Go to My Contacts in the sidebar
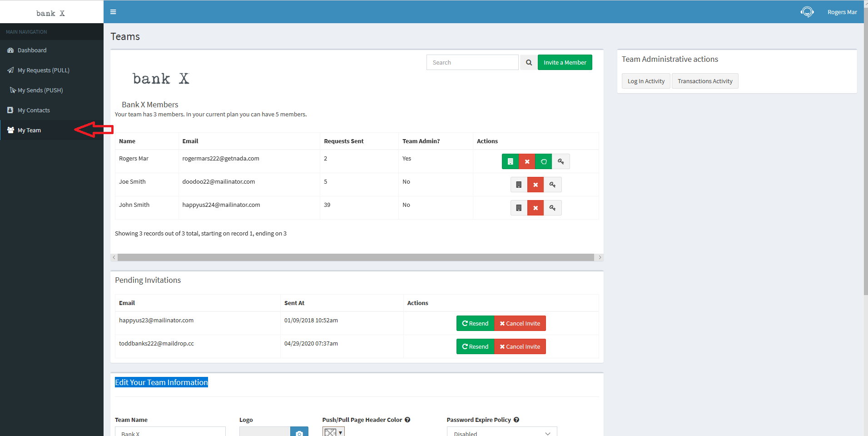This screenshot has height=436, width=868. tap(34, 110)
